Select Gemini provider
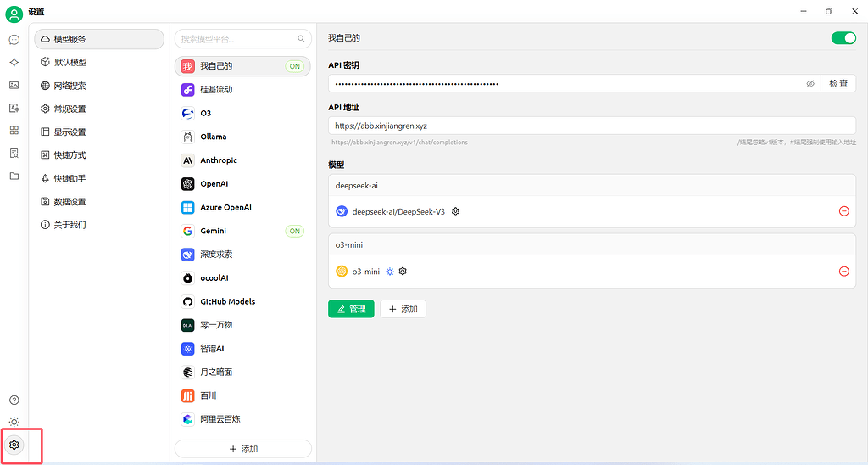868x465 pixels. click(x=242, y=231)
